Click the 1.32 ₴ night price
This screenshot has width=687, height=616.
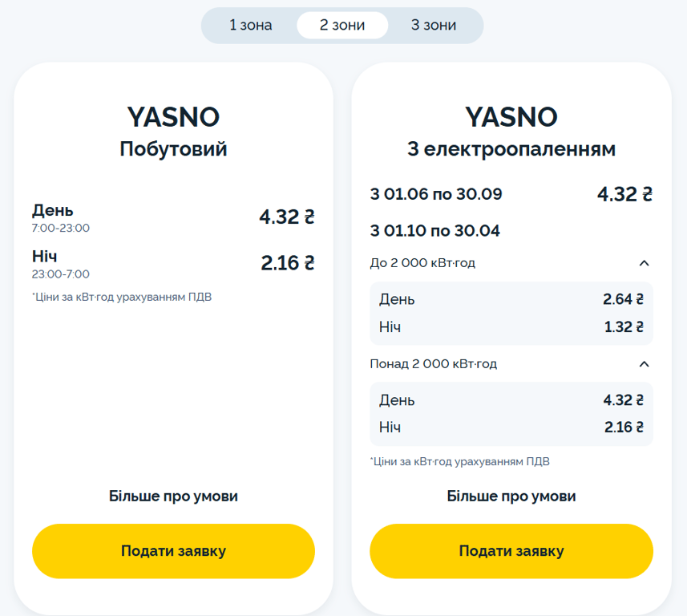click(624, 327)
